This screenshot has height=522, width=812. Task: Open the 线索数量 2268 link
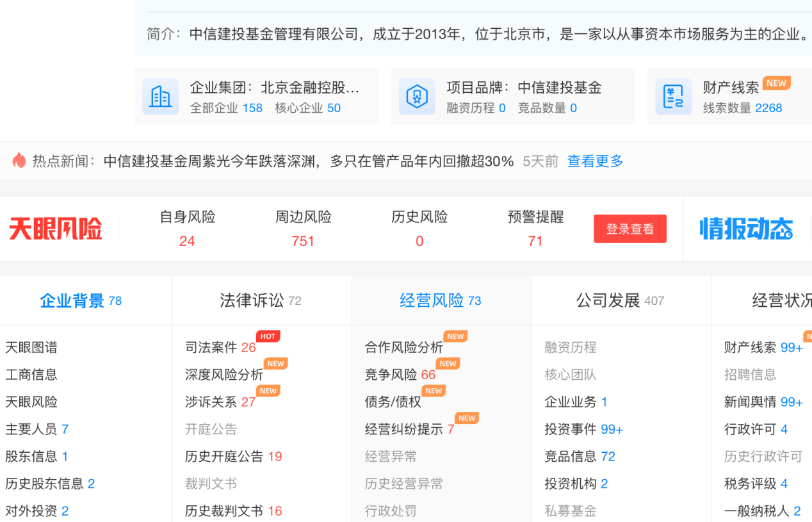(x=743, y=108)
